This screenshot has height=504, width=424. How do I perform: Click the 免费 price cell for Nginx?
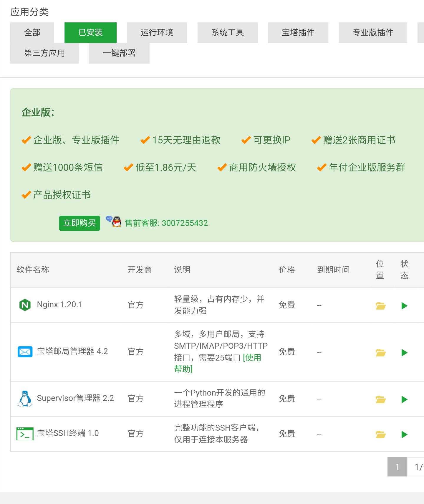tap(287, 305)
